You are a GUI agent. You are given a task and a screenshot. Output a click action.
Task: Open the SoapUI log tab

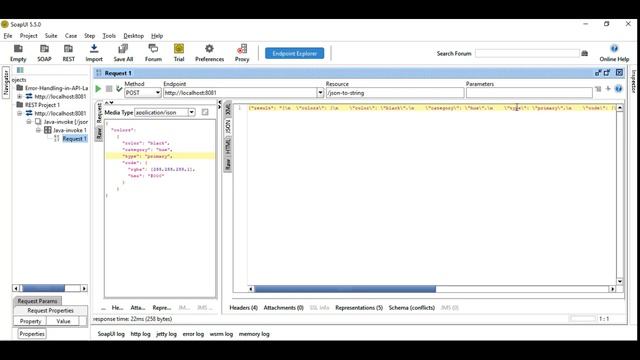pyautogui.click(x=111, y=334)
